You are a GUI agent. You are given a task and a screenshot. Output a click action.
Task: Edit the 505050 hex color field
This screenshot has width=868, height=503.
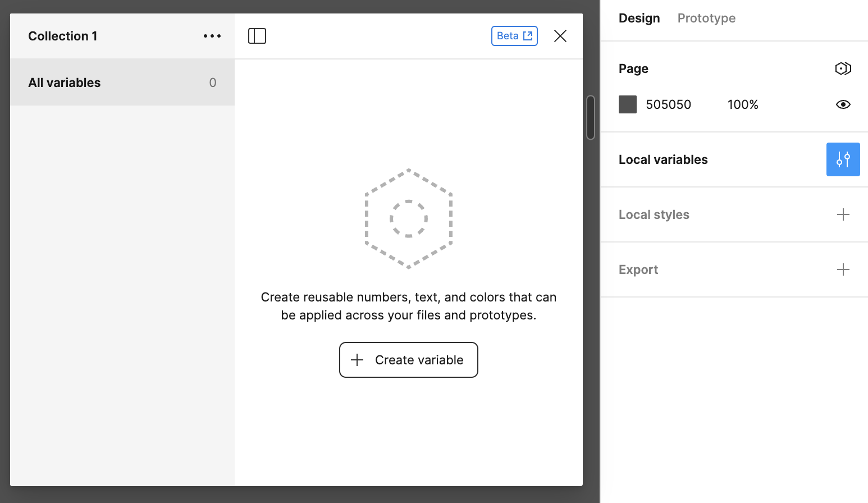click(668, 104)
